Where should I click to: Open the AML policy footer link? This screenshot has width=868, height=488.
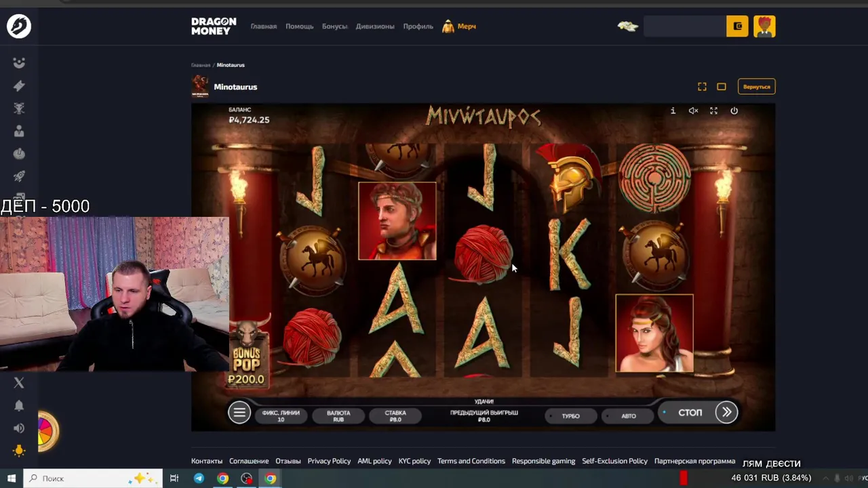pos(374,461)
